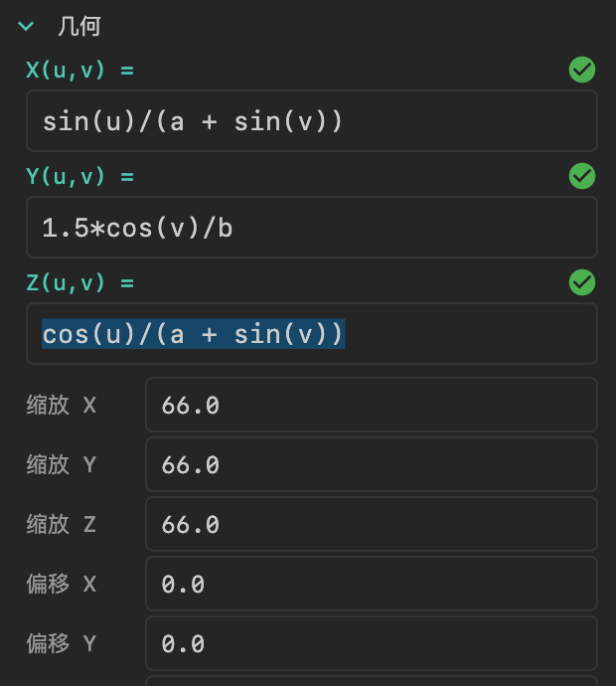The height and width of the screenshot is (686, 616).
Task: Click the 缩放 X label
Action: pyautogui.click(x=62, y=406)
